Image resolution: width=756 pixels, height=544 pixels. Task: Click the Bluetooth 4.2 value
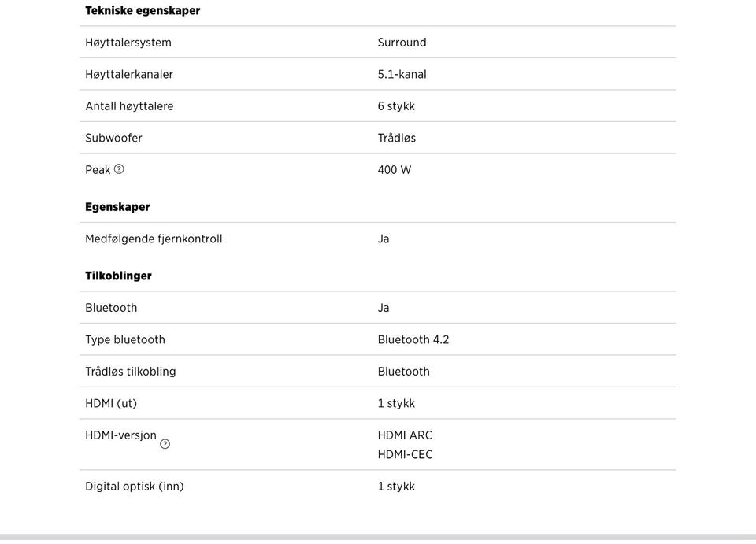click(413, 339)
